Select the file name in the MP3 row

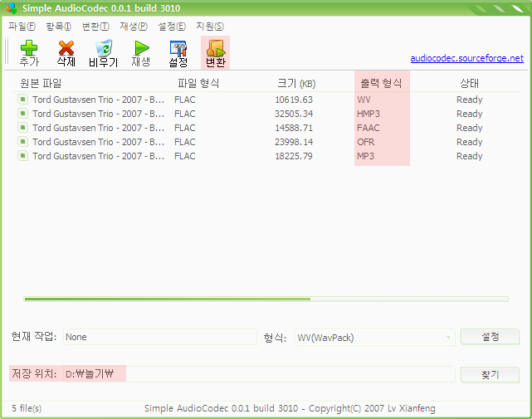tap(99, 156)
